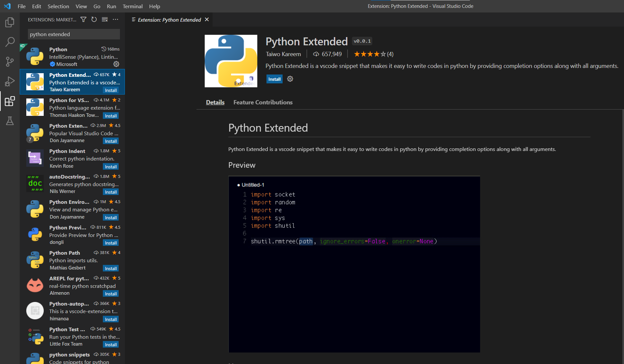Viewport: 624px width, 364px height.
Task: Install Python Extended from the detail page
Action: pyautogui.click(x=274, y=79)
